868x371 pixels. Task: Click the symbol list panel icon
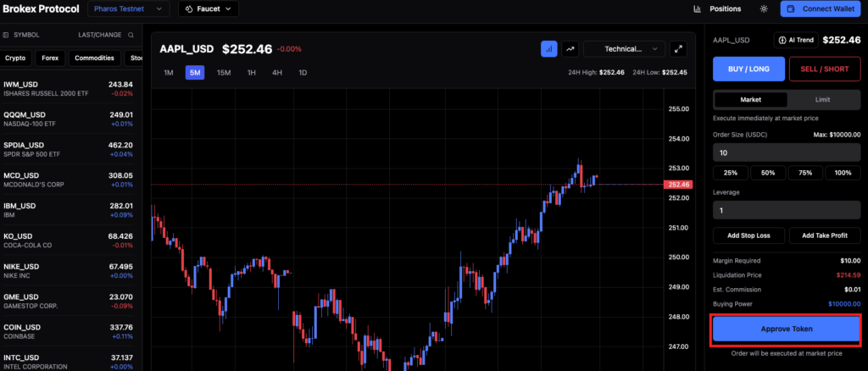tap(6, 35)
